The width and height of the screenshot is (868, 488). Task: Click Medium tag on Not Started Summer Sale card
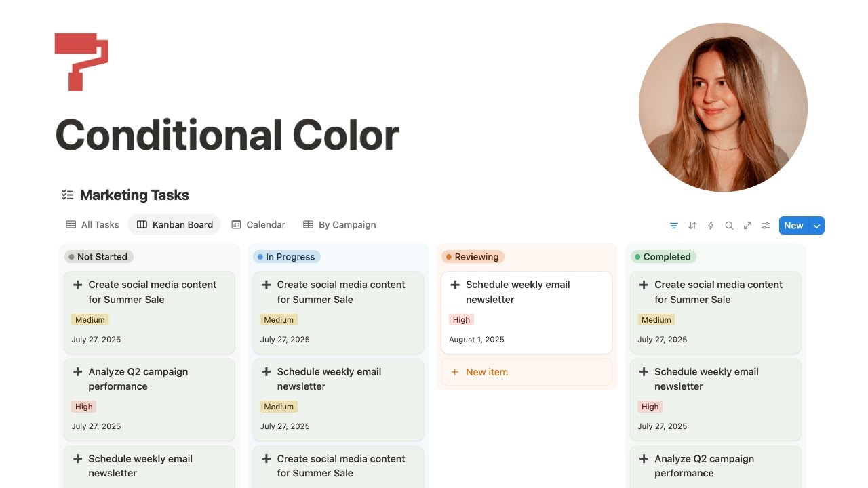click(x=90, y=320)
